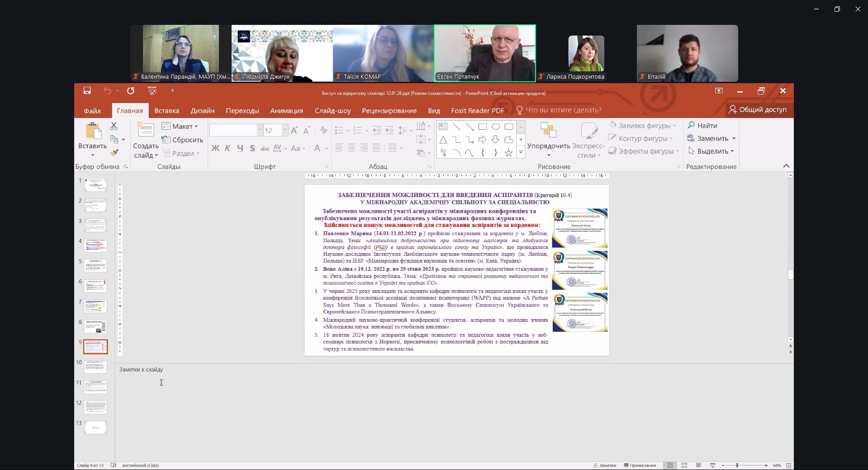868x470 pixels.
Task: Toggle italic formatting К
Action: 228,148
